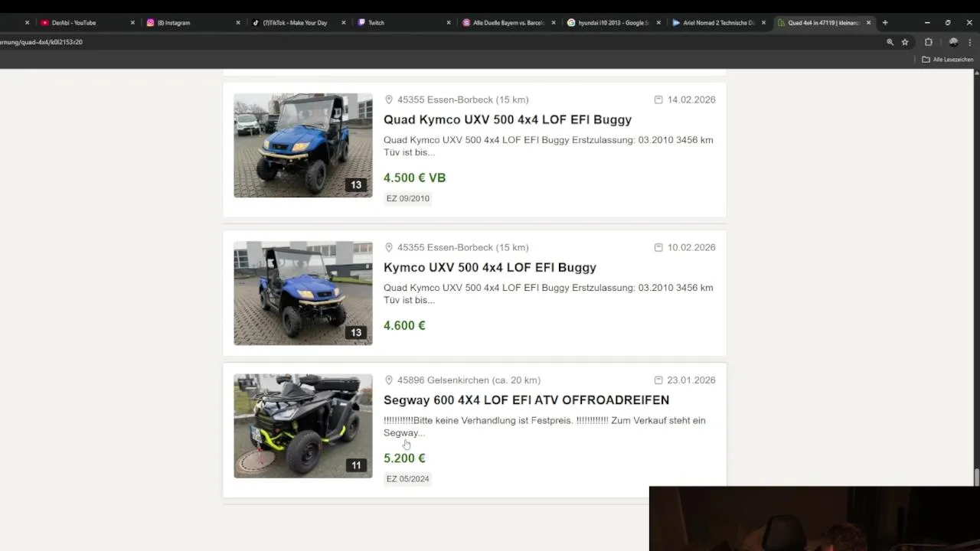Click the Google favicon on hyundai tab
This screenshot has height=551, width=980.
571,23
